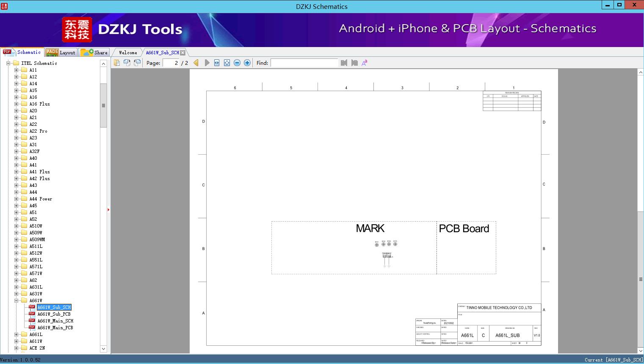Open the Welcome tab
This screenshot has width=644, height=364.
[x=128, y=53]
